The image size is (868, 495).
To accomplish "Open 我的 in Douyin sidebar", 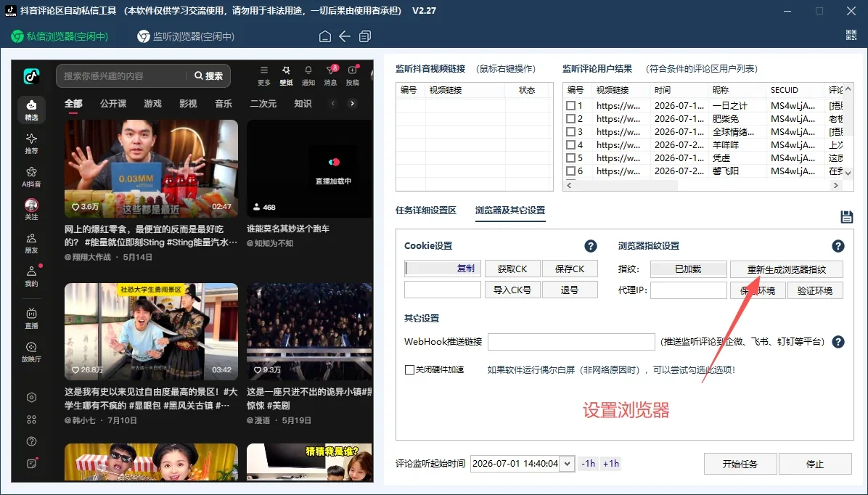I will point(31,277).
